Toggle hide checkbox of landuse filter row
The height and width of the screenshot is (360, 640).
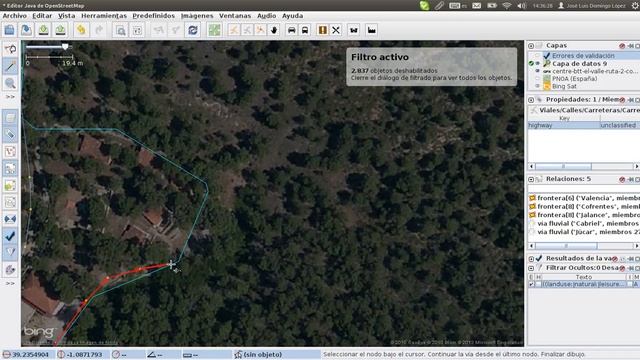(538, 284)
